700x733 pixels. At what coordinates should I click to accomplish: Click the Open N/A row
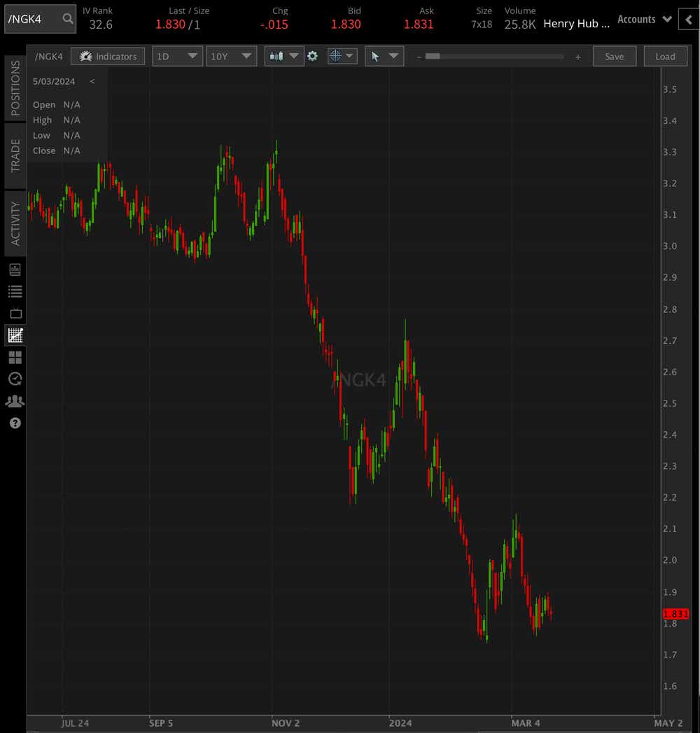[57, 105]
